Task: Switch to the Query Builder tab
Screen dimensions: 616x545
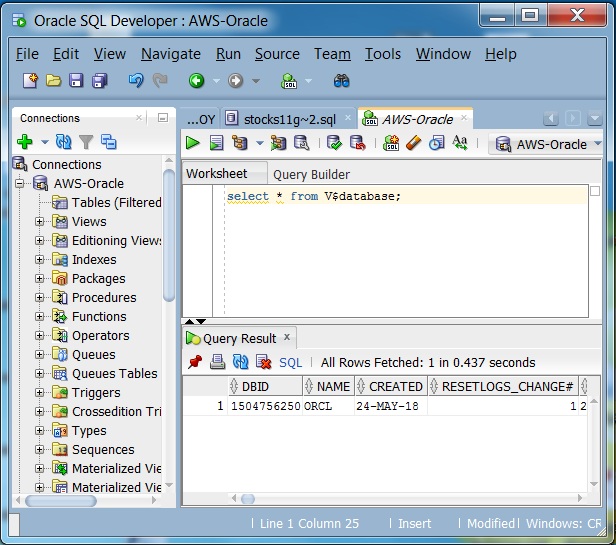Action: coord(311,174)
